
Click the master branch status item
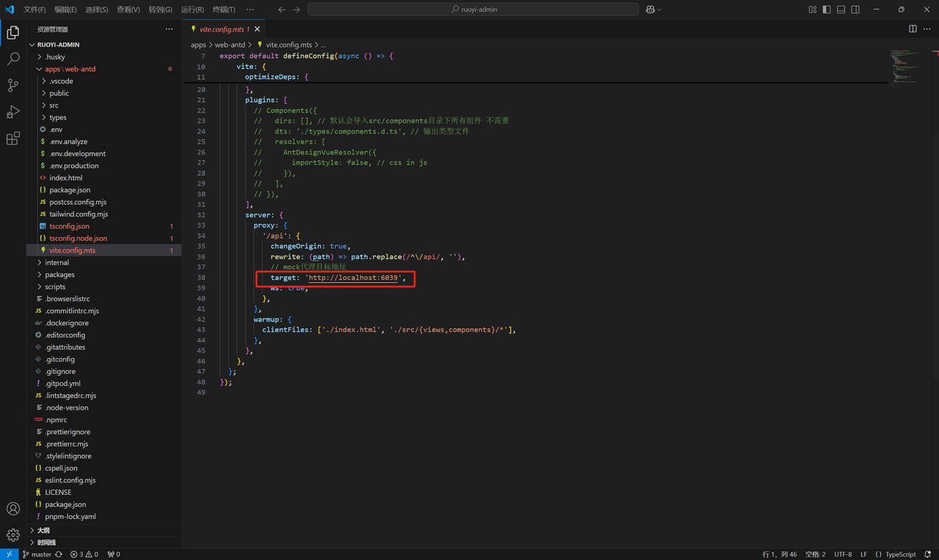[42, 554]
